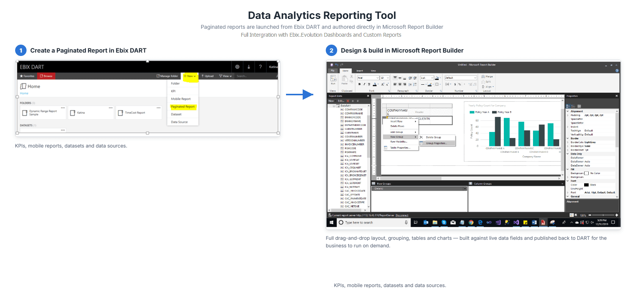The width and height of the screenshot is (644, 295).
Task: Click the Manage folder button
Action: [x=167, y=76]
